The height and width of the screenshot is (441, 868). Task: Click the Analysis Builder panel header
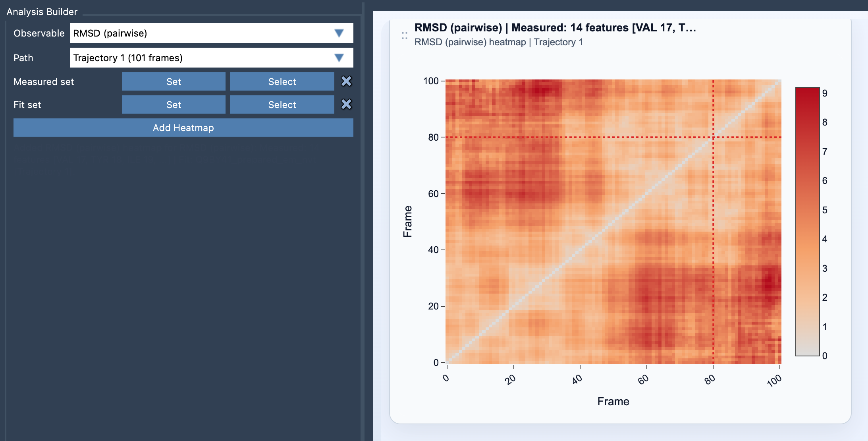click(41, 12)
